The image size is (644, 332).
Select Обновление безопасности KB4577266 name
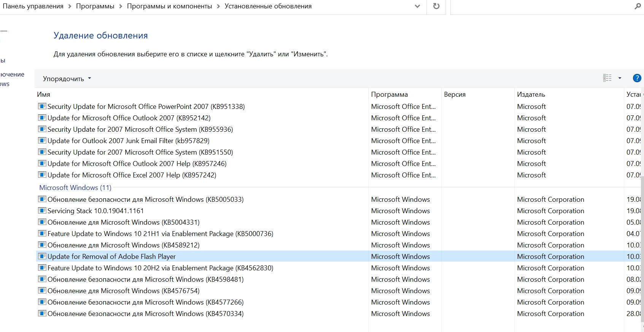[x=146, y=302]
